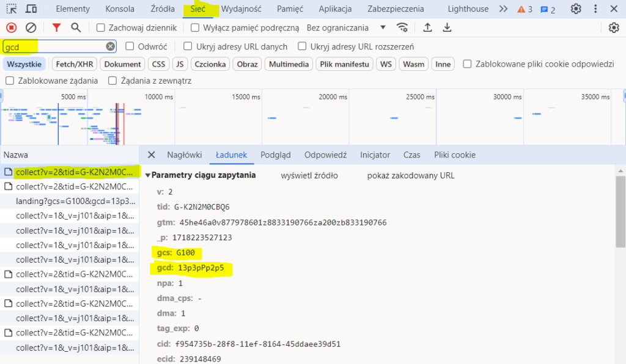Select landing?gcs=G100&gcd request row

(x=70, y=201)
